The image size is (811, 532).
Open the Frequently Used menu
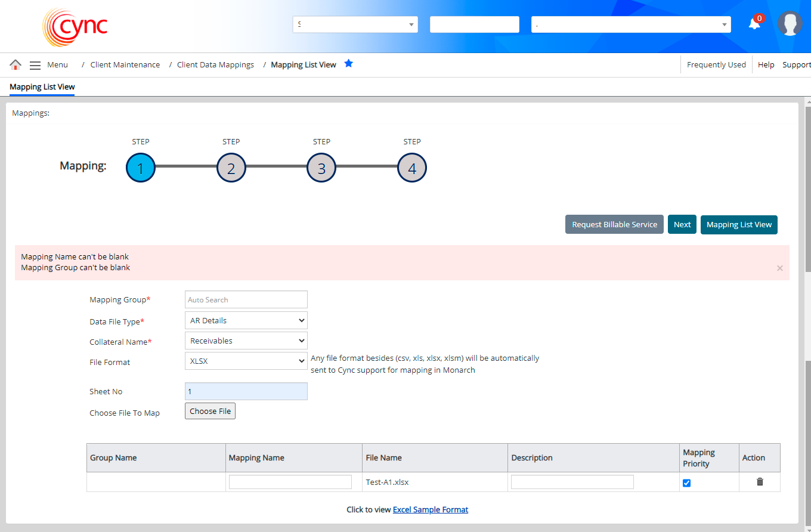(716, 64)
